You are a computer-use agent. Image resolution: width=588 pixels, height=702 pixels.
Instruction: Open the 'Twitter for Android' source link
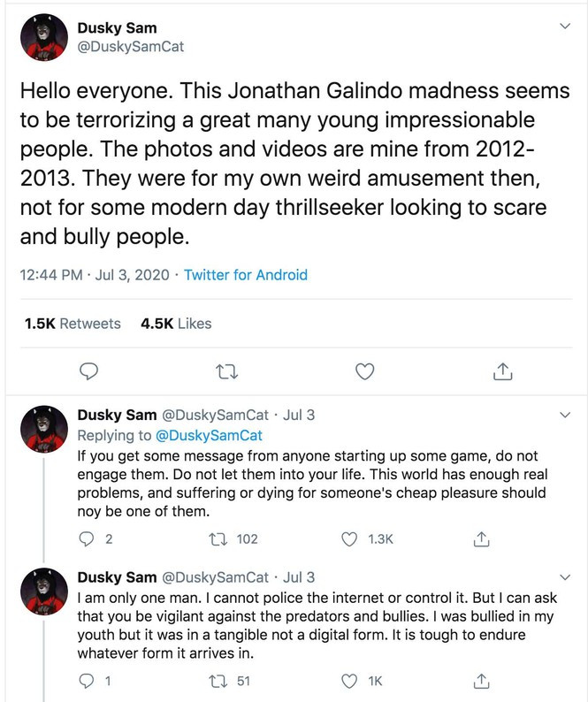246,275
